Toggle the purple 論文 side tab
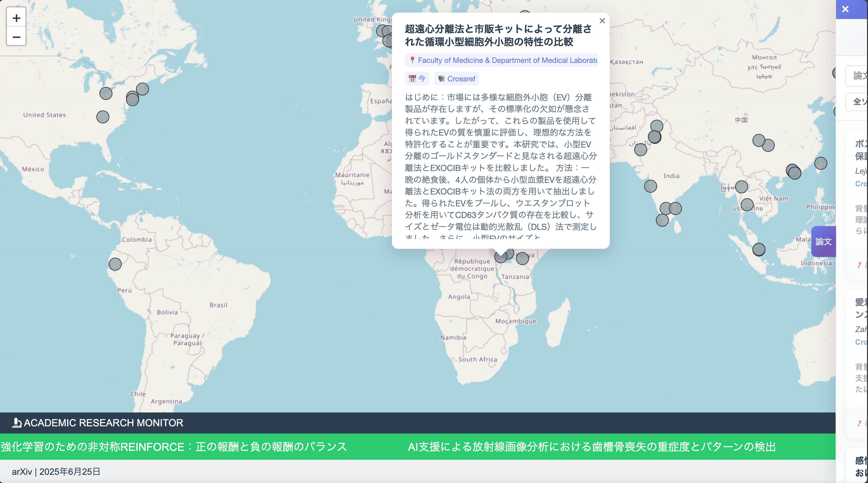The width and height of the screenshot is (868, 483). pos(823,241)
